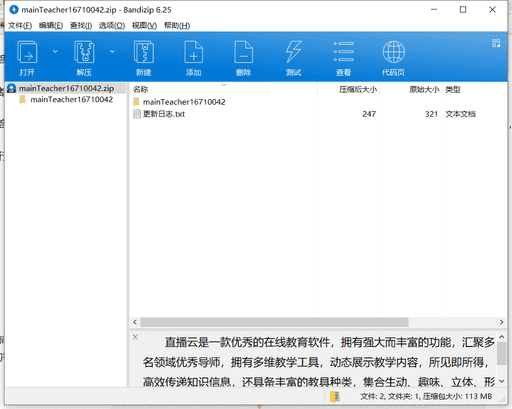
Task: Click the 文本文档 type cell
Action: click(460, 114)
